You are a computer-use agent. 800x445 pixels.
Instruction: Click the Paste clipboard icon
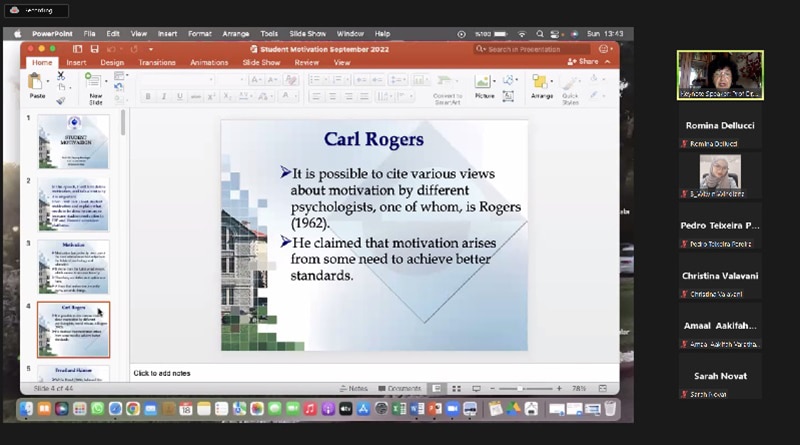(x=37, y=83)
